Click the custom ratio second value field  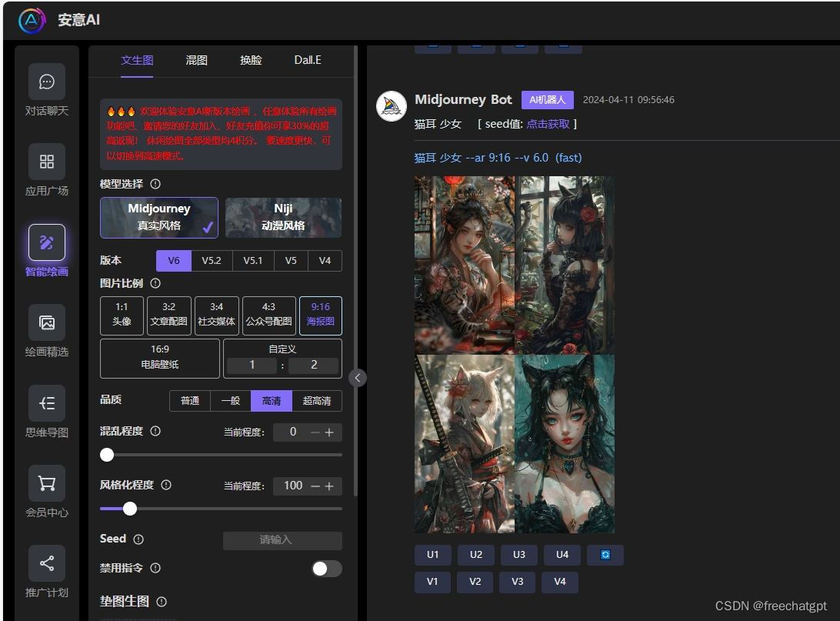314,365
